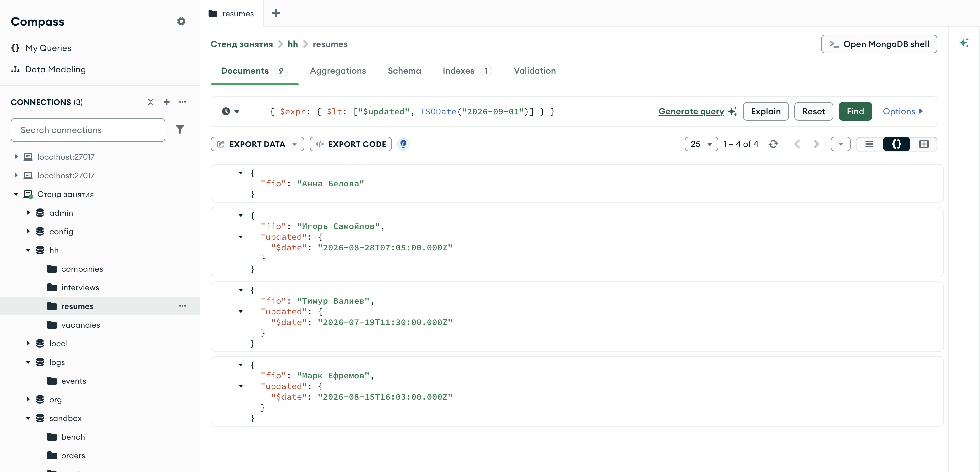Click the Search connections field

pyautogui.click(x=88, y=130)
